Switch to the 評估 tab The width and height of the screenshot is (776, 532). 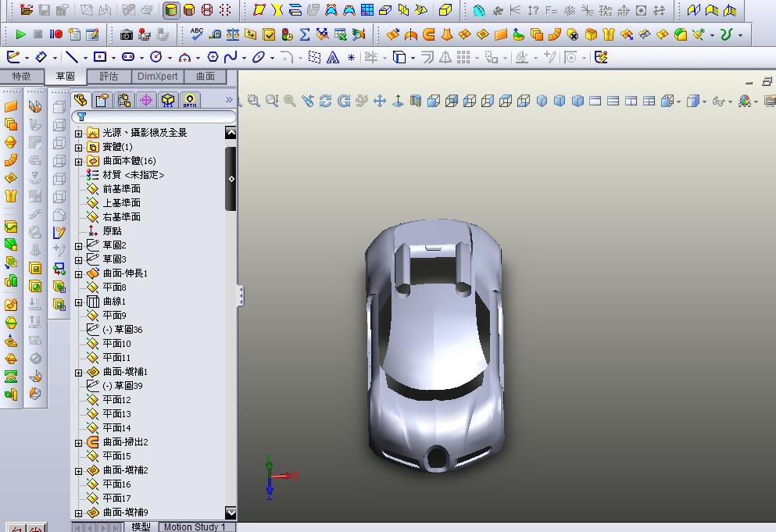coord(109,77)
